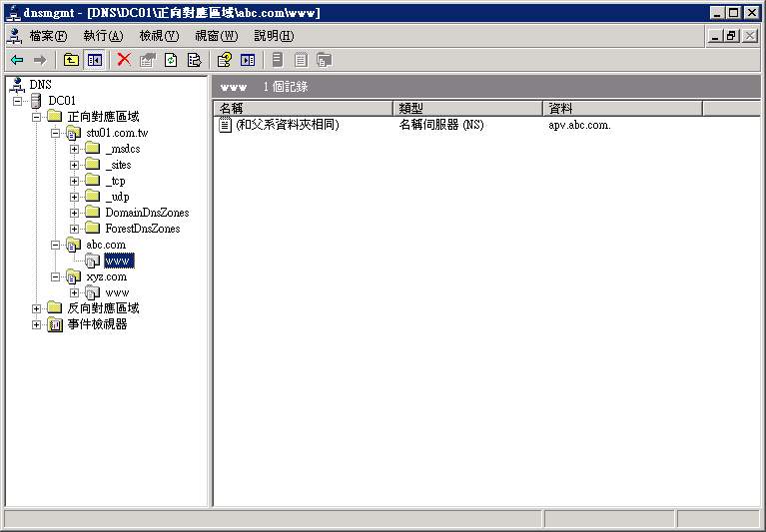The height and width of the screenshot is (532, 766).
Task: Expand the 事件檢視器 node
Action: click(x=36, y=324)
